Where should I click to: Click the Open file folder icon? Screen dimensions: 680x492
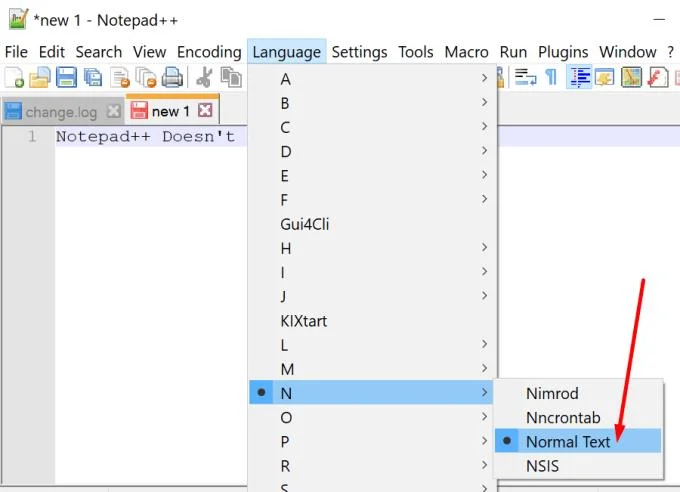click(x=40, y=77)
